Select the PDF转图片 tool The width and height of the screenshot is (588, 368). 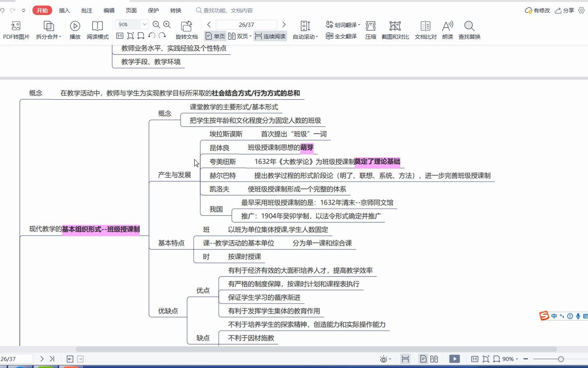pos(16,29)
